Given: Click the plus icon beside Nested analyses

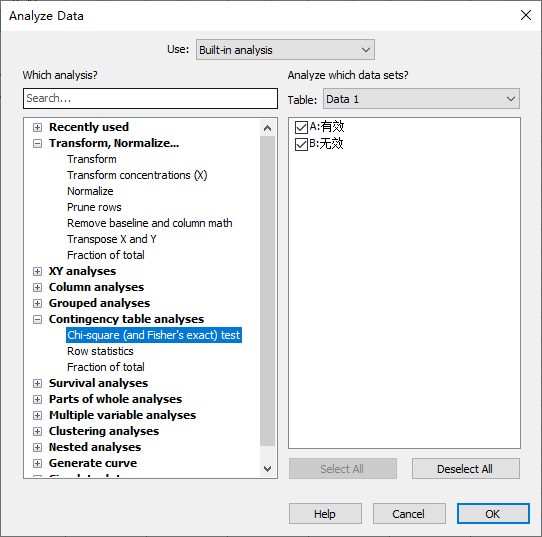Looking at the screenshot, I should pyautogui.click(x=37, y=448).
